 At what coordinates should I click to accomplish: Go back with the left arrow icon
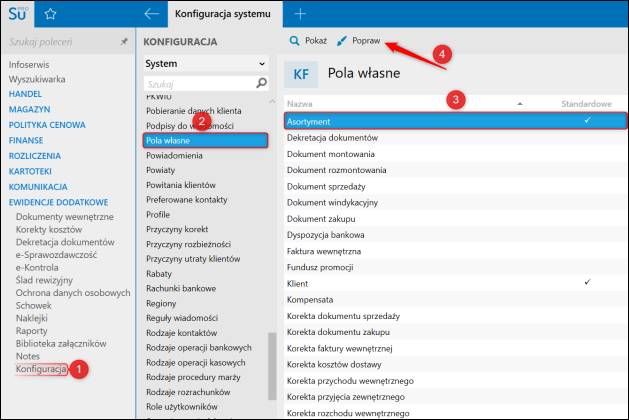pos(151,14)
